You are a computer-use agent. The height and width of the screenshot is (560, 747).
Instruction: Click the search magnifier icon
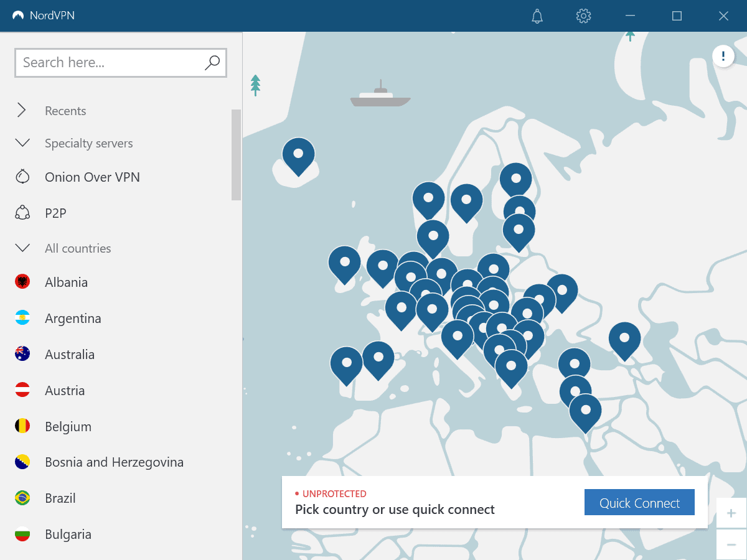212,63
